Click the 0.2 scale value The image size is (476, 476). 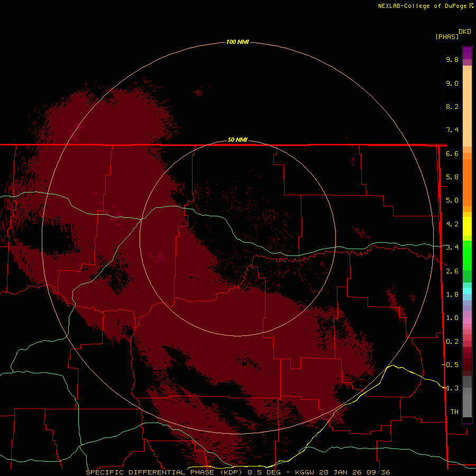(452, 342)
